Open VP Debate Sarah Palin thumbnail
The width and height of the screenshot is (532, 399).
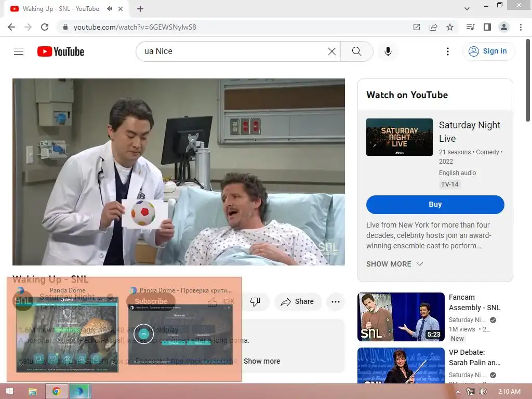[401, 365]
